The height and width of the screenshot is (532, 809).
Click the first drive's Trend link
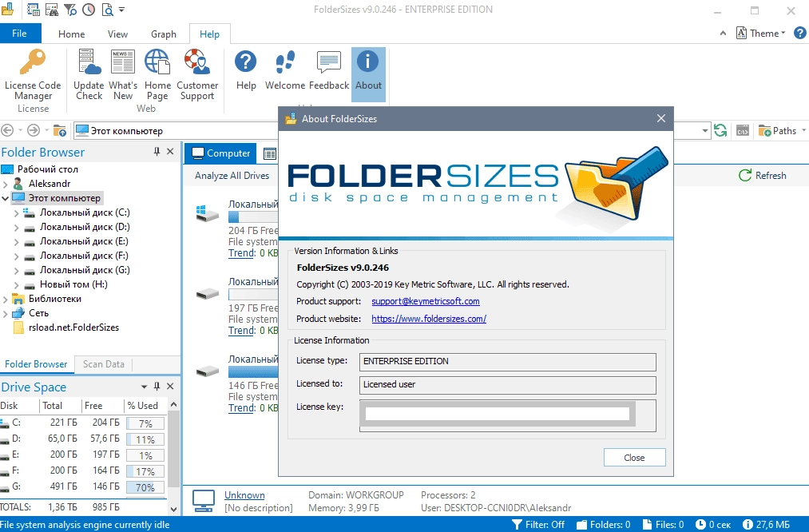242,253
